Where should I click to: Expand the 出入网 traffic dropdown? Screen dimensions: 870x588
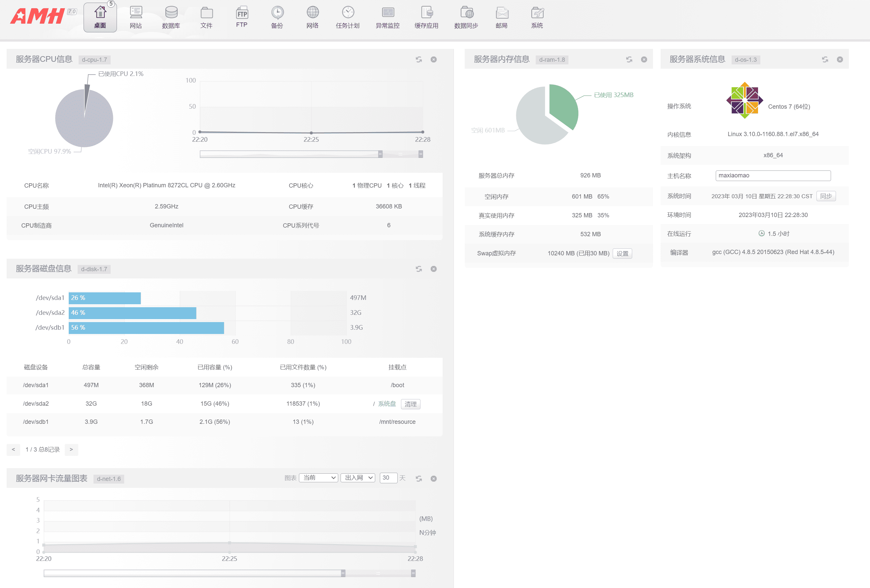pyautogui.click(x=358, y=478)
